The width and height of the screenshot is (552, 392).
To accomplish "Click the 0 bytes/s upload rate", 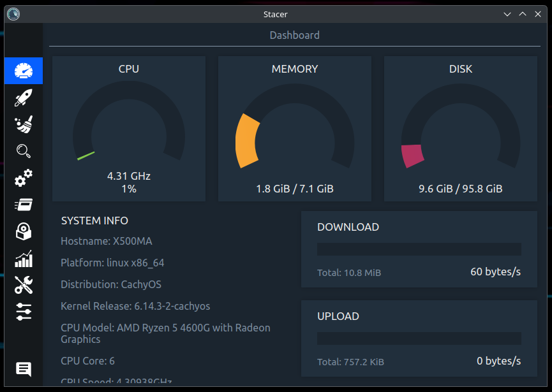I will tap(498, 361).
